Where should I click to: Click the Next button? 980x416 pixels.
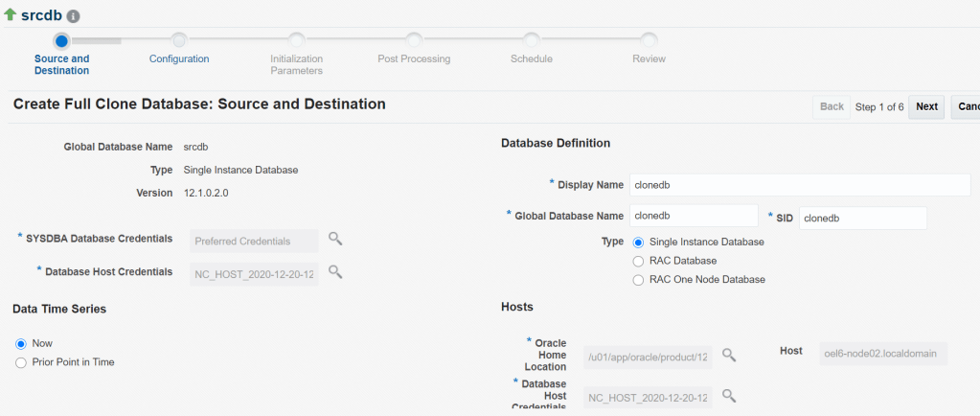coord(926,106)
